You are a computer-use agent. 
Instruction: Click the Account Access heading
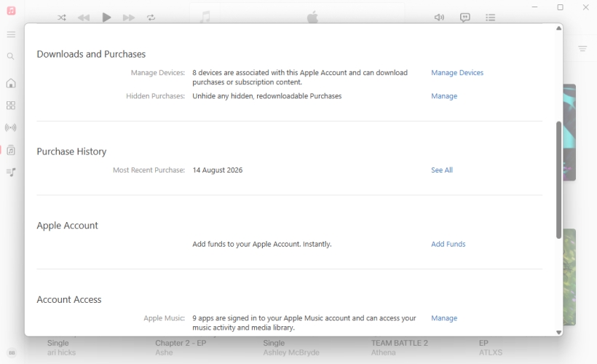coord(69,300)
